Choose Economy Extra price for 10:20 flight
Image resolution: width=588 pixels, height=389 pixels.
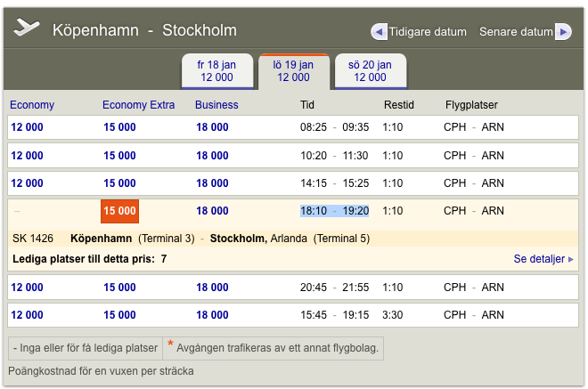(x=119, y=156)
